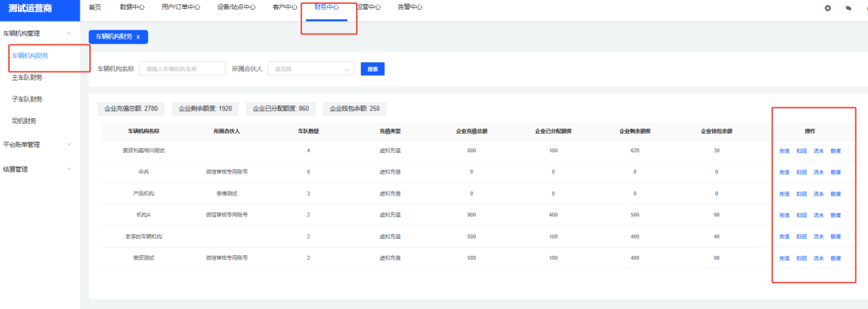Click 扣回 for the 机构A row

(x=801, y=216)
